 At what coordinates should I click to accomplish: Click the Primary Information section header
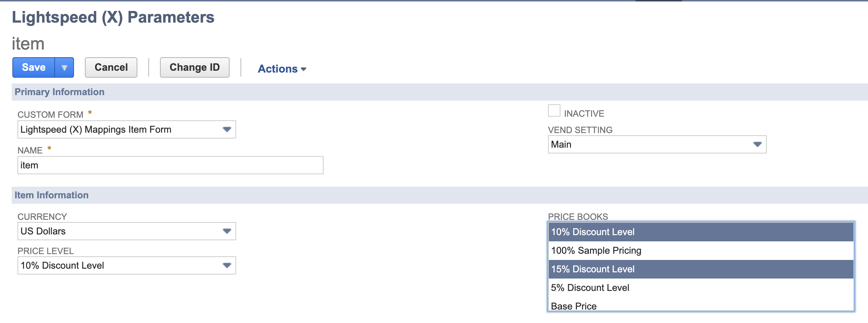(59, 92)
